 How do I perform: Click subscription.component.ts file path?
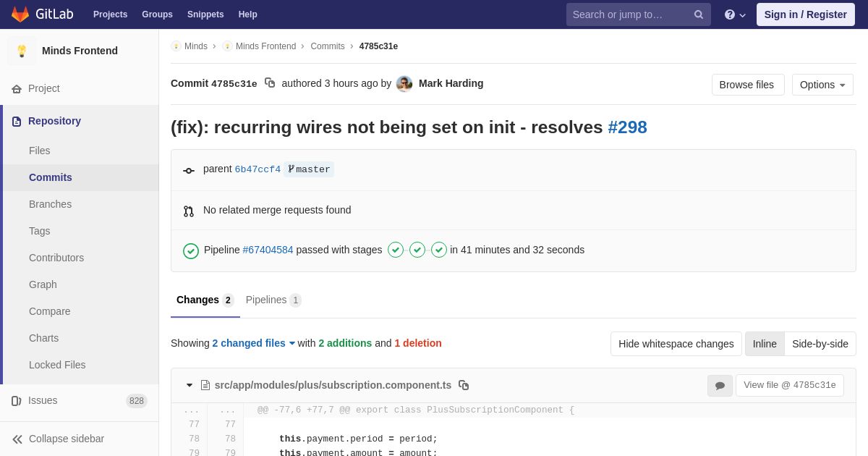(333, 385)
